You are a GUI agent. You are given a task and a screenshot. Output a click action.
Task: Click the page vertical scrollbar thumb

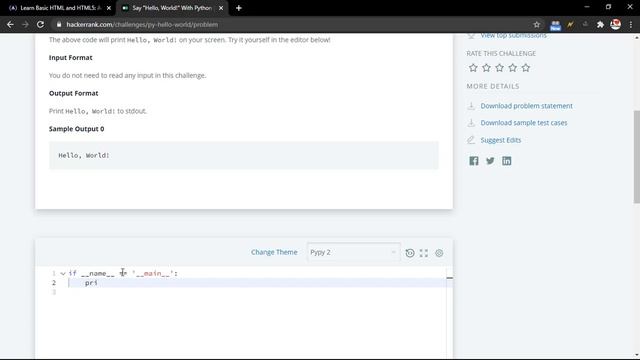pos(636,156)
